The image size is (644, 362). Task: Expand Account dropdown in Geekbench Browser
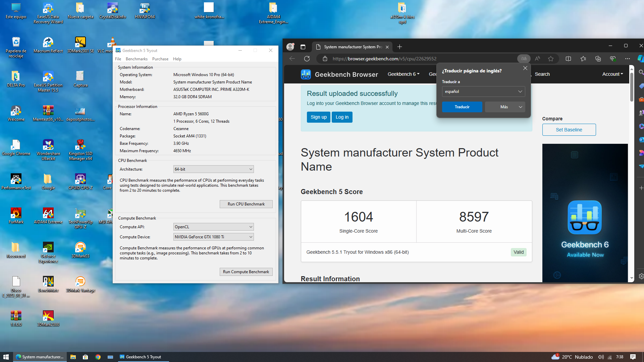(612, 74)
